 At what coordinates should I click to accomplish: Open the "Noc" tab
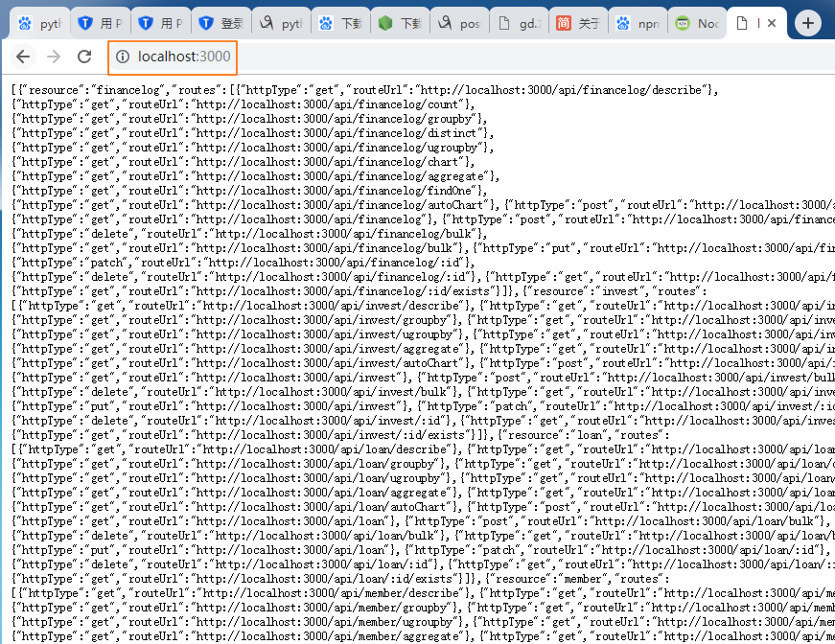point(696,23)
